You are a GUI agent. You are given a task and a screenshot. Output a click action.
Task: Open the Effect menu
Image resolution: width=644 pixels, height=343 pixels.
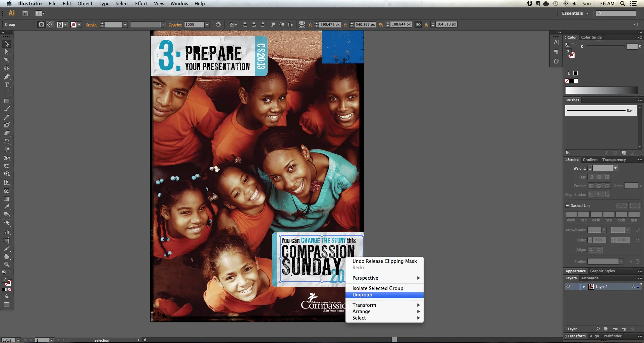(141, 4)
